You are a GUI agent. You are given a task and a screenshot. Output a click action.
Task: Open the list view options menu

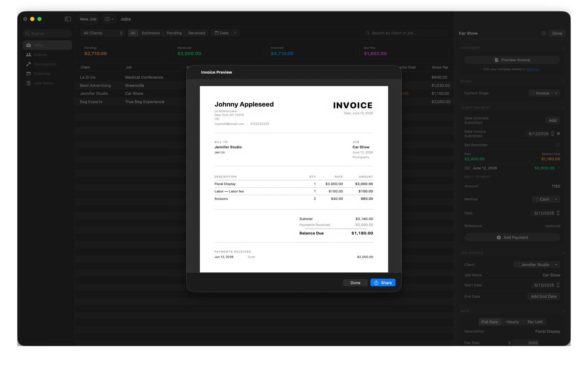coord(109,19)
